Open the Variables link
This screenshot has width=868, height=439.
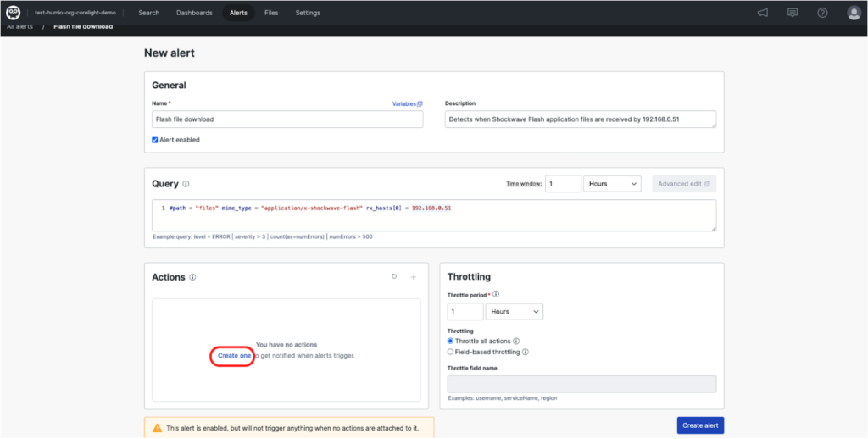408,103
